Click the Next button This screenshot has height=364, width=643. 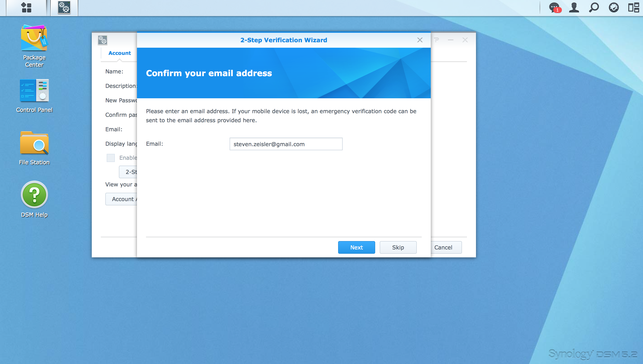356,247
